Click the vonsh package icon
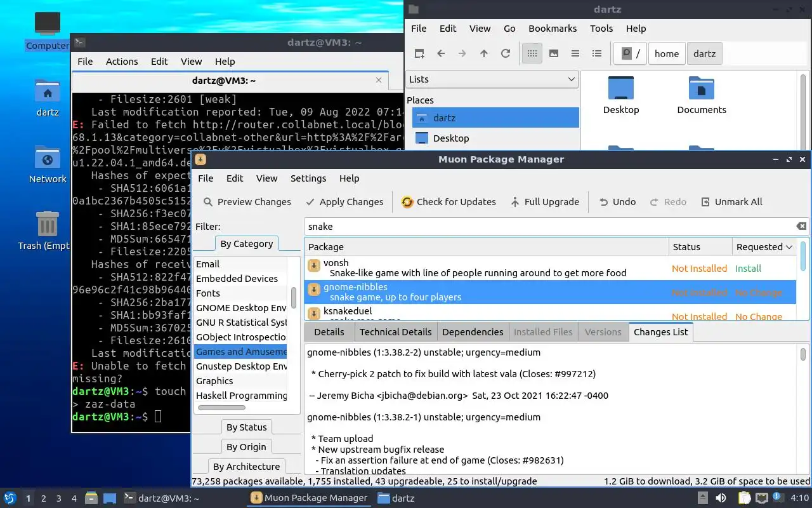Viewport: 812px width, 508px height. [314, 265]
